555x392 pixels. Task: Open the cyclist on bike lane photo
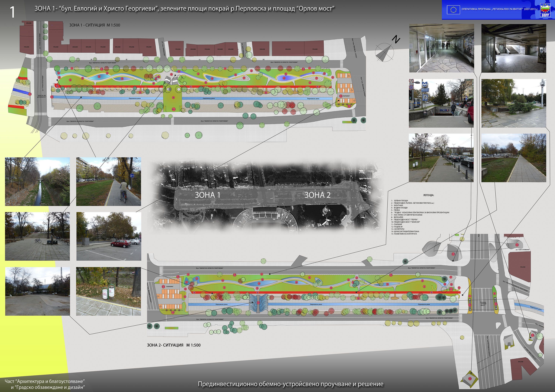coord(109,182)
